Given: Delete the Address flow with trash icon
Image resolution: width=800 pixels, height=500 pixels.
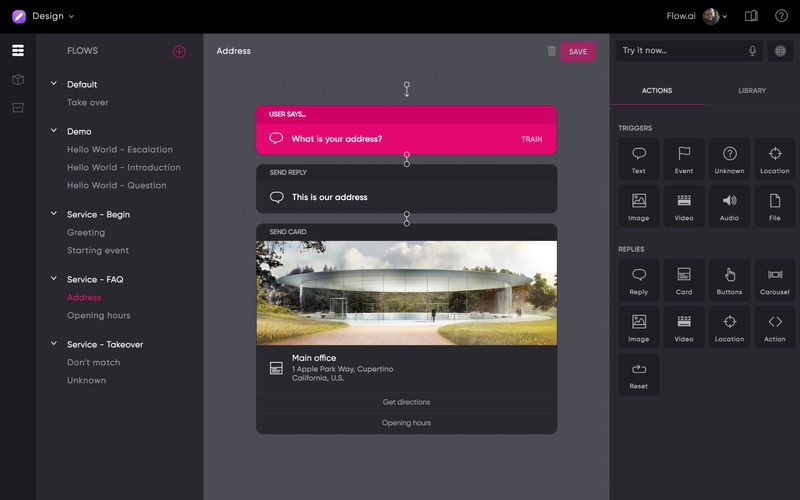Looking at the screenshot, I should pyautogui.click(x=552, y=51).
